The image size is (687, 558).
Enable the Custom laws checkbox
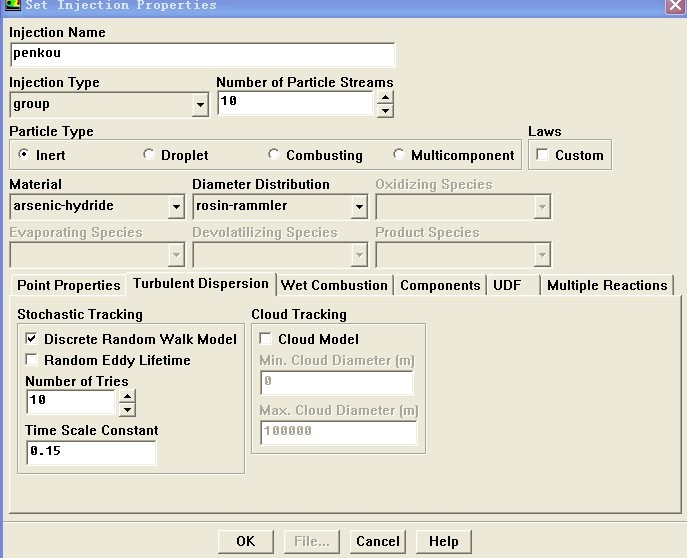coord(543,155)
